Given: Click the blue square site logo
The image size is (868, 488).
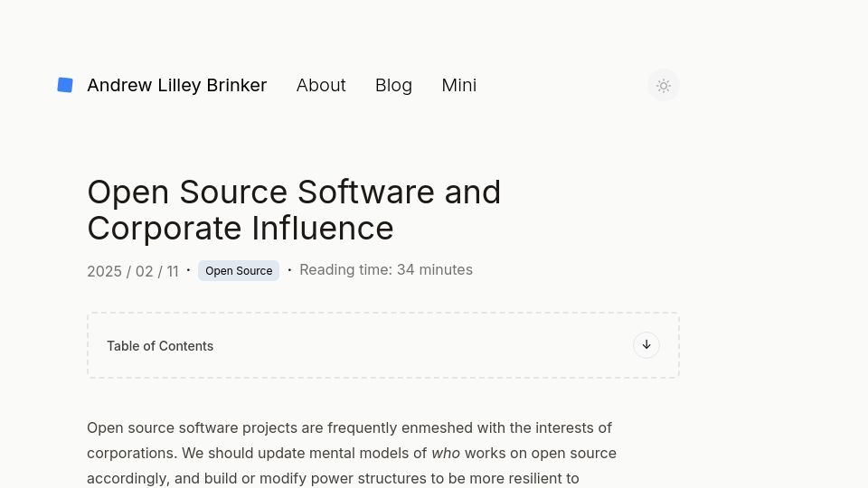Looking at the screenshot, I should click(65, 85).
